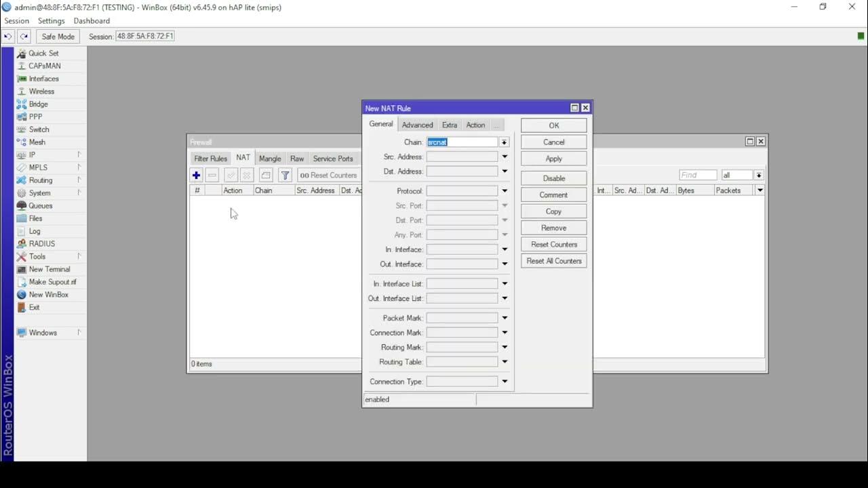The width and height of the screenshot is (868, 488).
Task: Click Exit in sidebar
Action: [x=34, y=307]
